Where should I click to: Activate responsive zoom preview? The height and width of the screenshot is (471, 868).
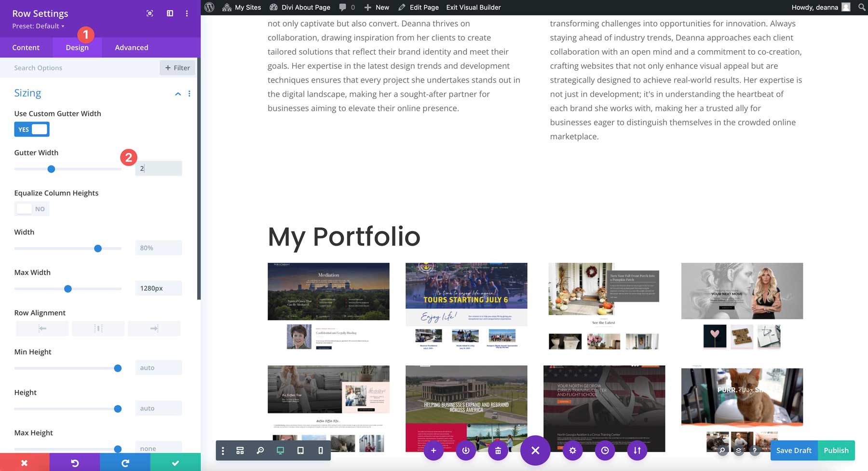pyautogui.click(x=260, y=450)
